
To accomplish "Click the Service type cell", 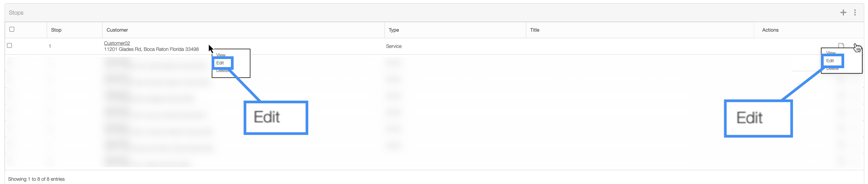I will point(393,46).
